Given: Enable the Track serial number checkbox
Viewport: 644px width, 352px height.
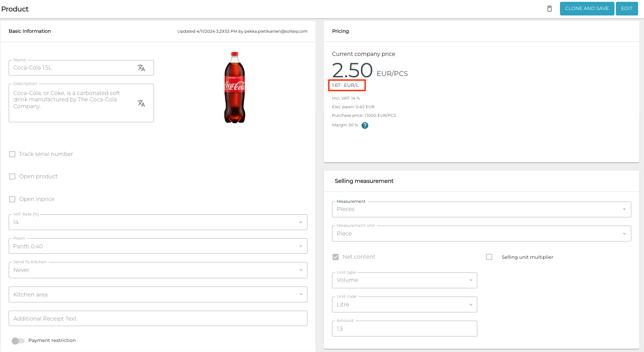Looking at the screenshot, I should [x=12, y=154].
